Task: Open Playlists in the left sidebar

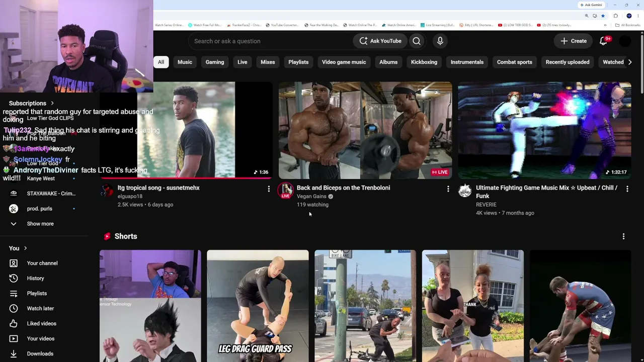Action: click(x=37, y=294)
